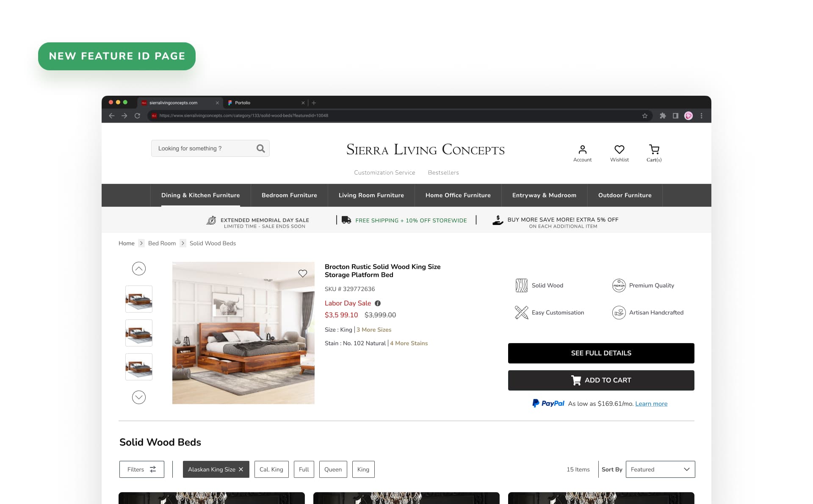Select the first bed thumbnail

139,299
